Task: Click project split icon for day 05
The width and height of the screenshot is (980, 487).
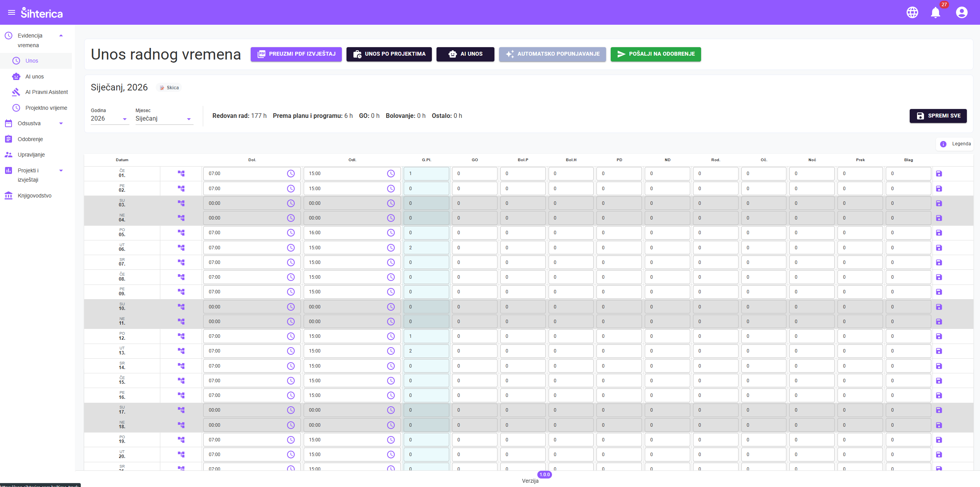Action: 181,233
